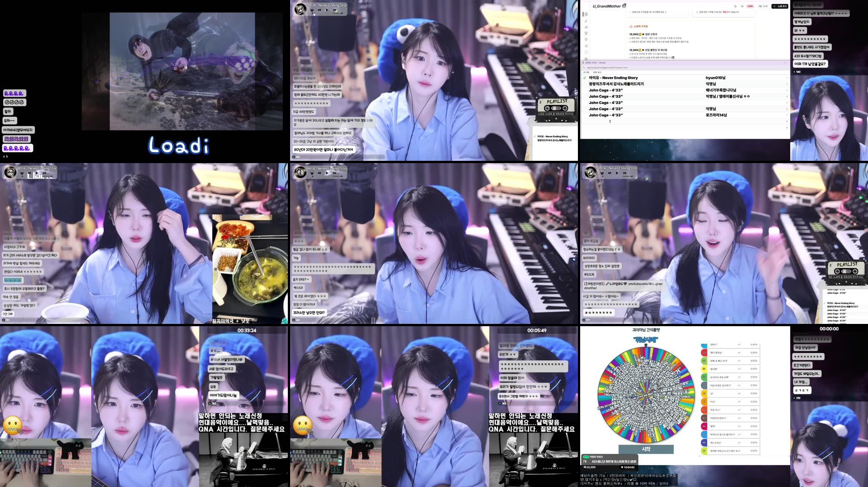The height and width of the screenshot is (487, 868).
Task: Open options for hyun010님's song request row
Action: pyautogui.click(x=787, y=77)
